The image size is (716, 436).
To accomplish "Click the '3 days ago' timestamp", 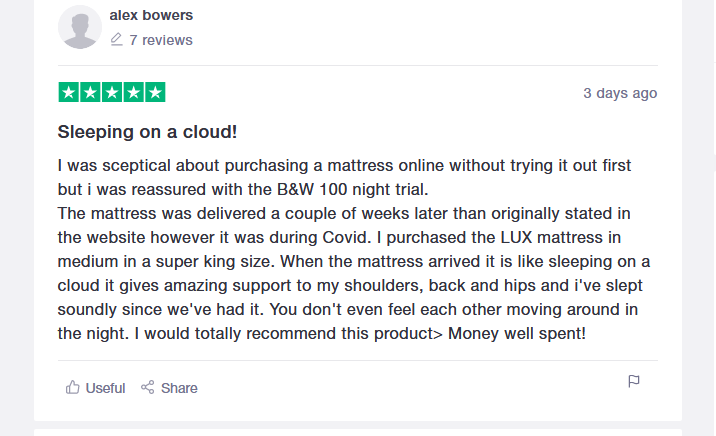I will (x=620, y=93).
